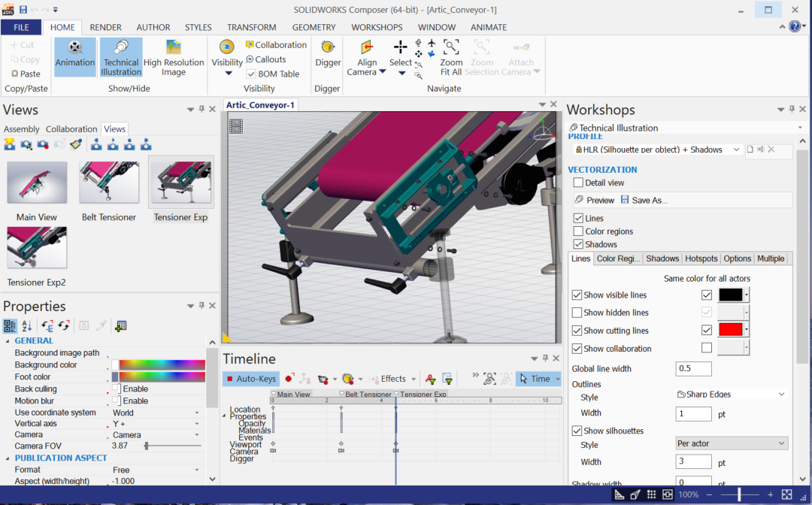Click the Align Camera icon
The image size is (812, 505).
coord(367,47)
